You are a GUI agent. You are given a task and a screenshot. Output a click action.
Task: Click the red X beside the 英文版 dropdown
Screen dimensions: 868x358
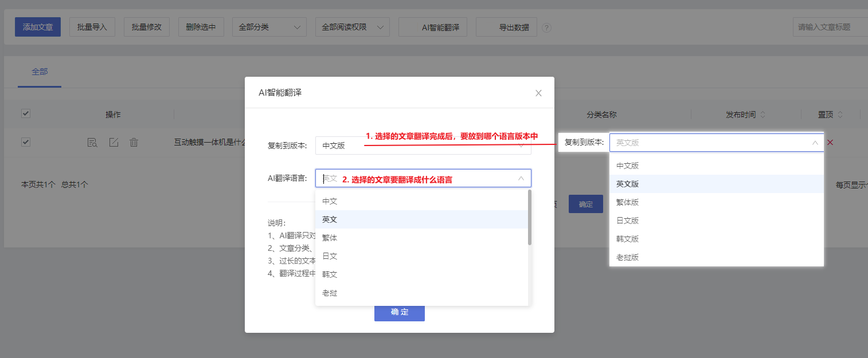coord(830,143)
